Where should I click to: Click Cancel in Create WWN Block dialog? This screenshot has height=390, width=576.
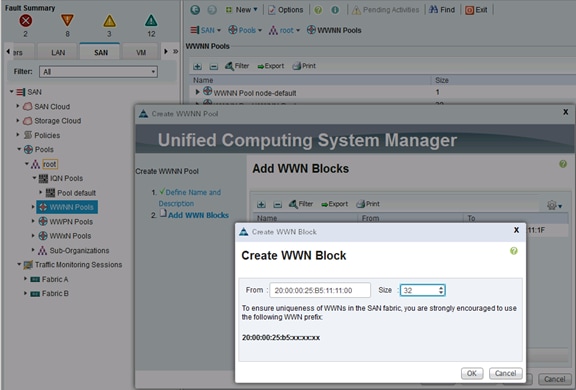pyautogui.click(x=505, y=373)
